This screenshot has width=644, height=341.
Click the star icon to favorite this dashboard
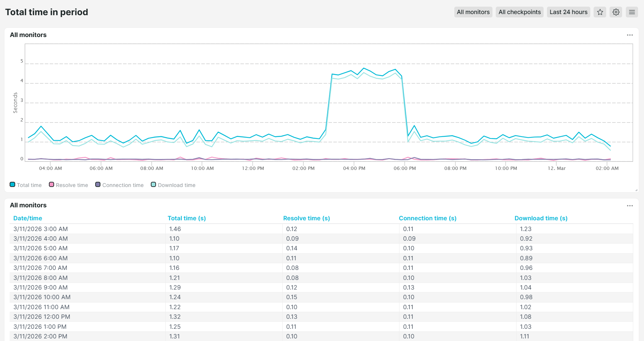[600, 12]
